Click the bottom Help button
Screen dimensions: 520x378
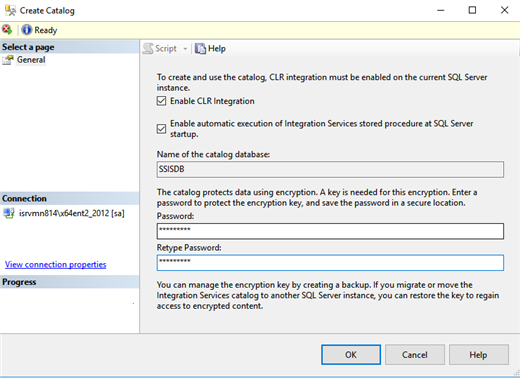[x=479, y=355]
